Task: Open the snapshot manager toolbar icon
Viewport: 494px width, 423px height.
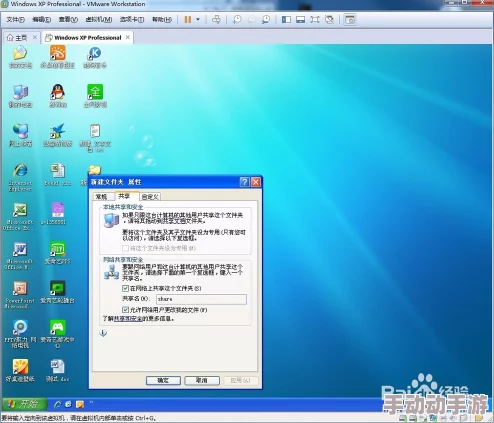Action: point(266,20)
